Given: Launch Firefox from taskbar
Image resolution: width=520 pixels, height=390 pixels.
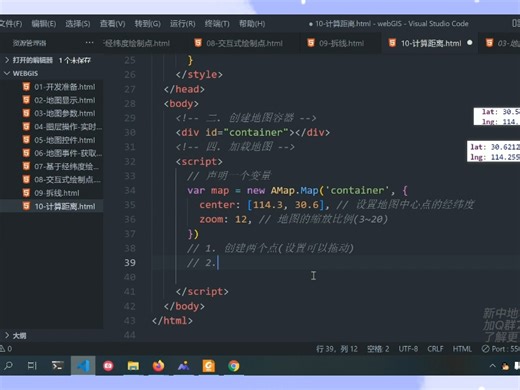Looking at the screenshot, I should coord(158,366).
